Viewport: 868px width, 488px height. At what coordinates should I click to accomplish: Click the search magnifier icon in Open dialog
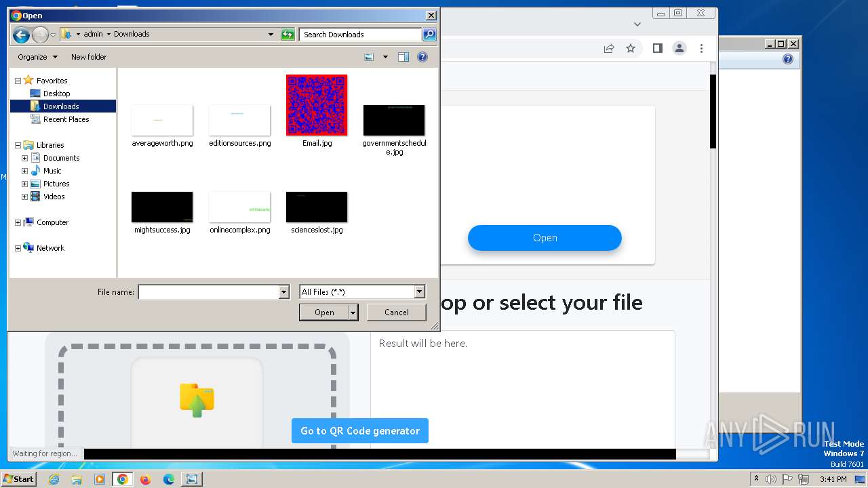[x=429, y=34]
